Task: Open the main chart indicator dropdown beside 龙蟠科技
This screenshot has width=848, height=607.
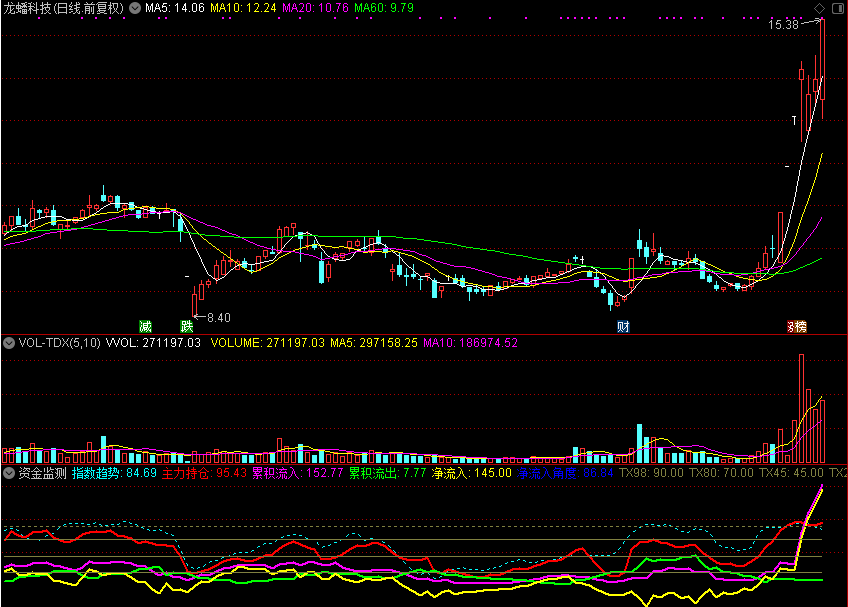Action: point(135,8)
